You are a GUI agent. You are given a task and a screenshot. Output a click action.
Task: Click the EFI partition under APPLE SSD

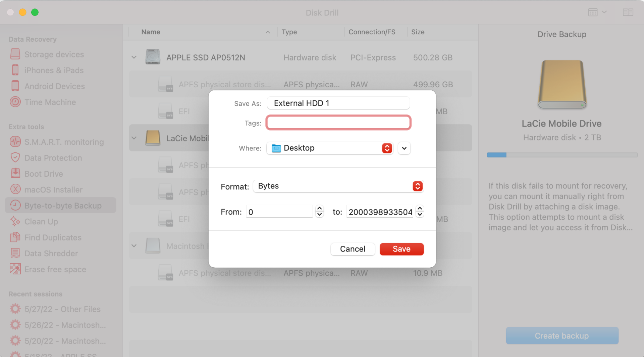184,111
